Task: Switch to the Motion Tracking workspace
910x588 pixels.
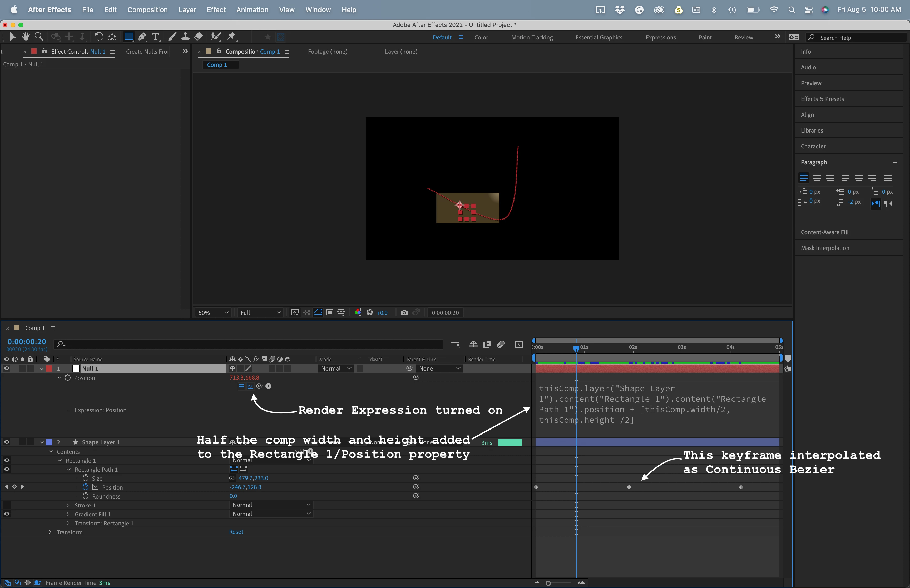Action: click(532, 37)
